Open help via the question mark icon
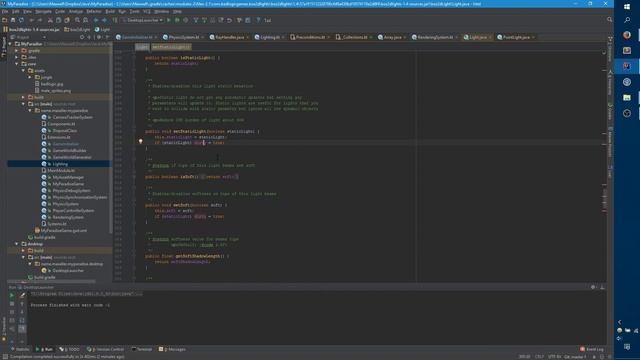 (258, 20)
